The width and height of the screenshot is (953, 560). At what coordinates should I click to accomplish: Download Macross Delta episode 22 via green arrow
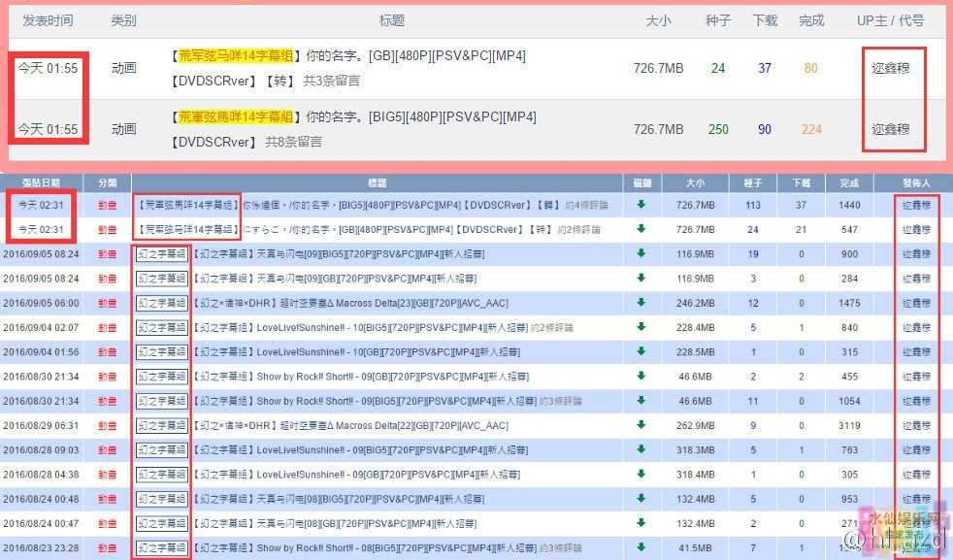click(x=641, y=425)
